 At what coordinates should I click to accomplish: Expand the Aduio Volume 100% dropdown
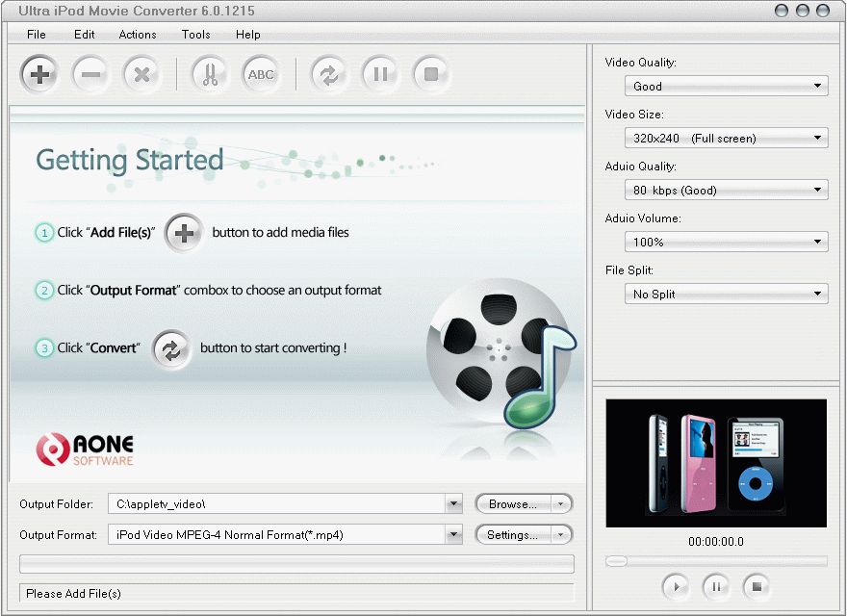[817, 242]
